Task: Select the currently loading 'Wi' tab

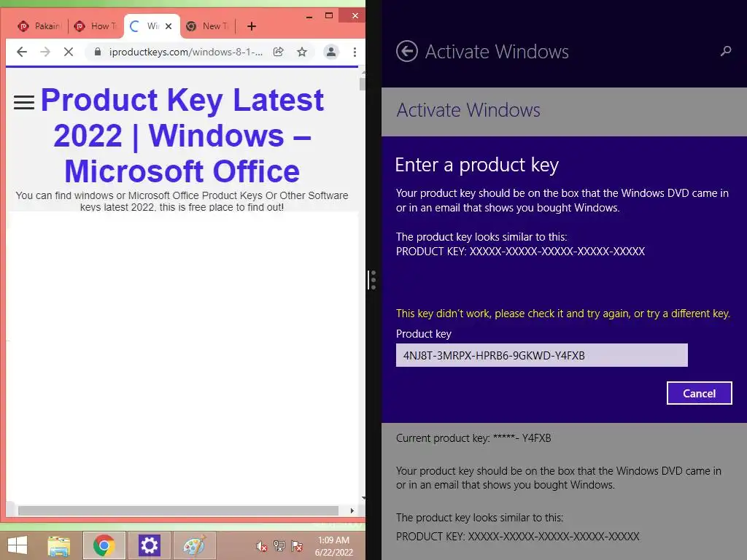Action: 147,26
